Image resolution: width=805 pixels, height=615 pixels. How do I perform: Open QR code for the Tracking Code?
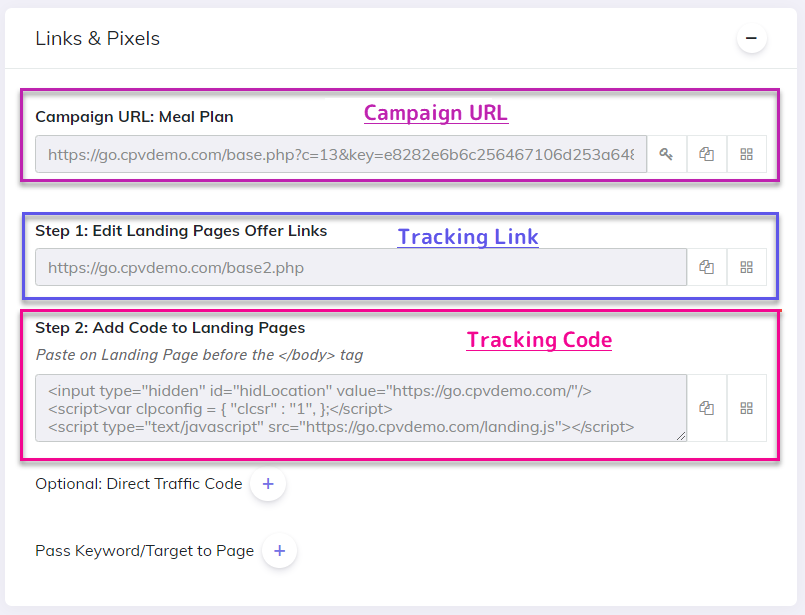pos(746,408)
